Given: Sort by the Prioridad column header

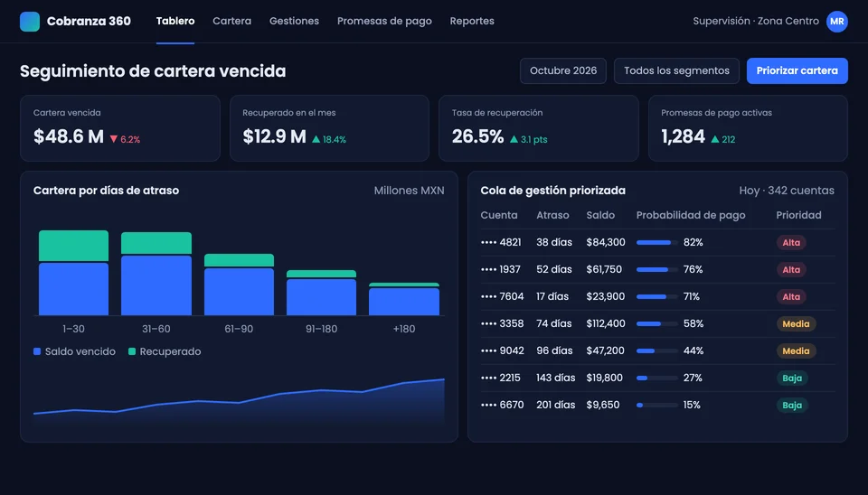Looking at the screenshot, I should pyautogui.click(x=798, y=215).
